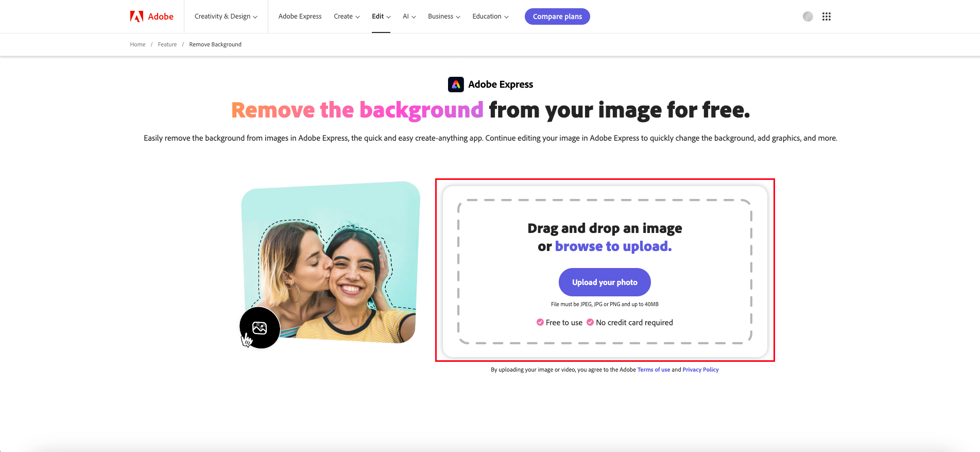Open the user profile avatar
The width and height of the screenshot is (980, 452).
tap(808, 16)
